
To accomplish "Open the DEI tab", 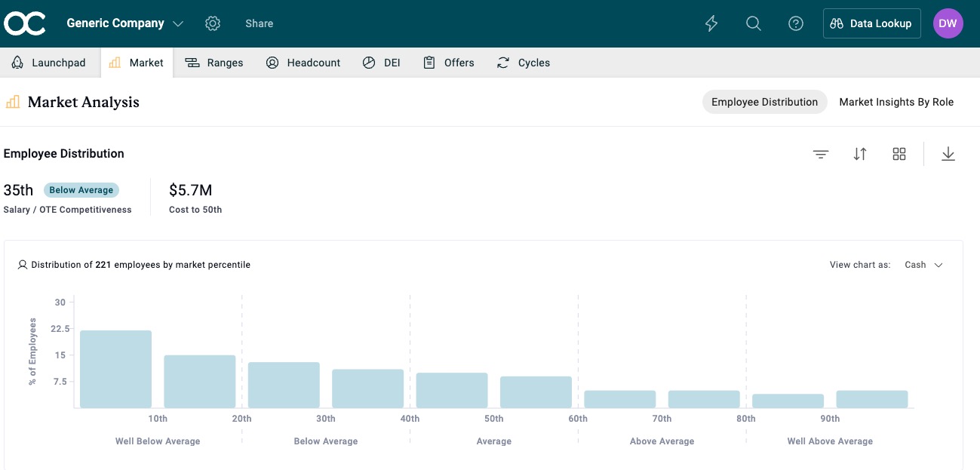I will point(381,63).
